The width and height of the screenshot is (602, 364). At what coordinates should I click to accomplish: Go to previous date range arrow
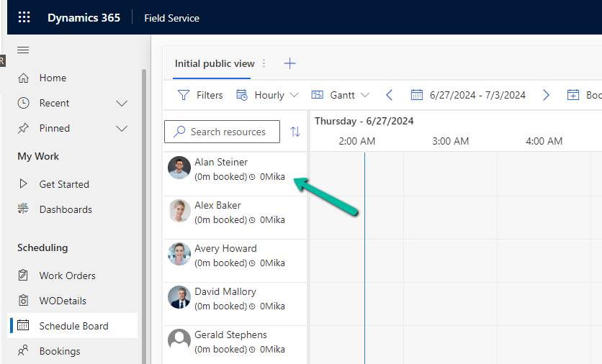click(390, 95)
